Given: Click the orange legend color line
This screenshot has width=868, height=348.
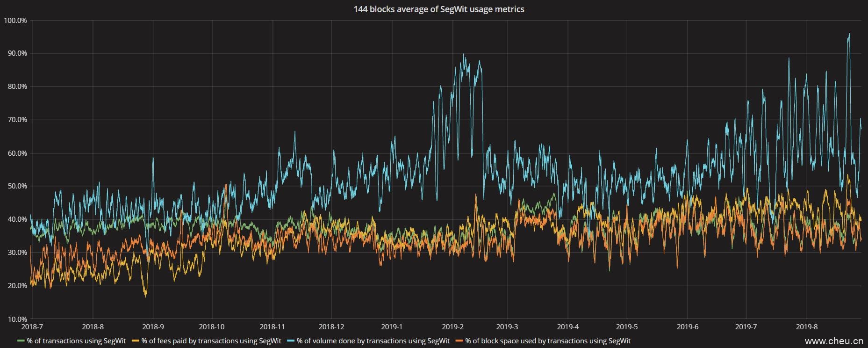Looking at the screenshot, I should (x=459, y=341).
